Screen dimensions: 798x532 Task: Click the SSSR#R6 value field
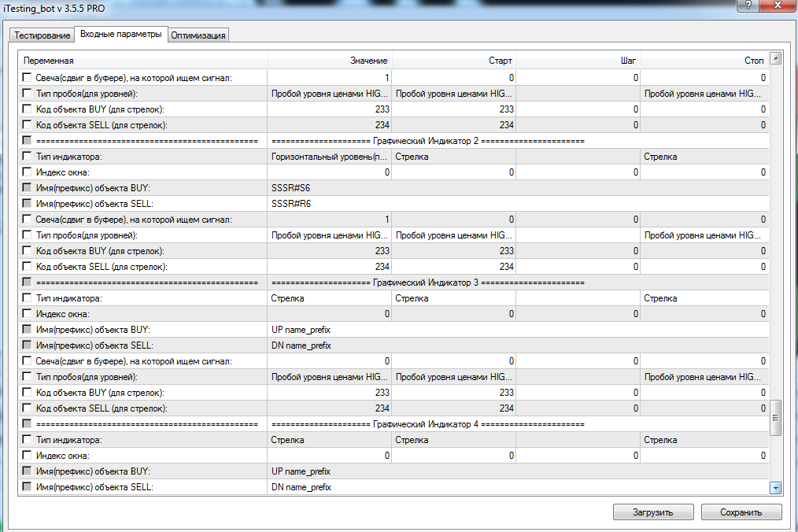329,204
